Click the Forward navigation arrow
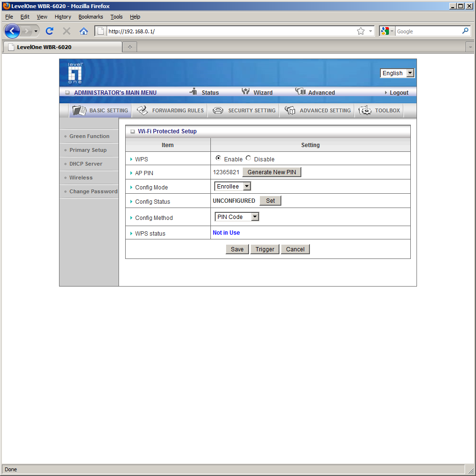This screenshot has height=476, width=476. [27, 31]
